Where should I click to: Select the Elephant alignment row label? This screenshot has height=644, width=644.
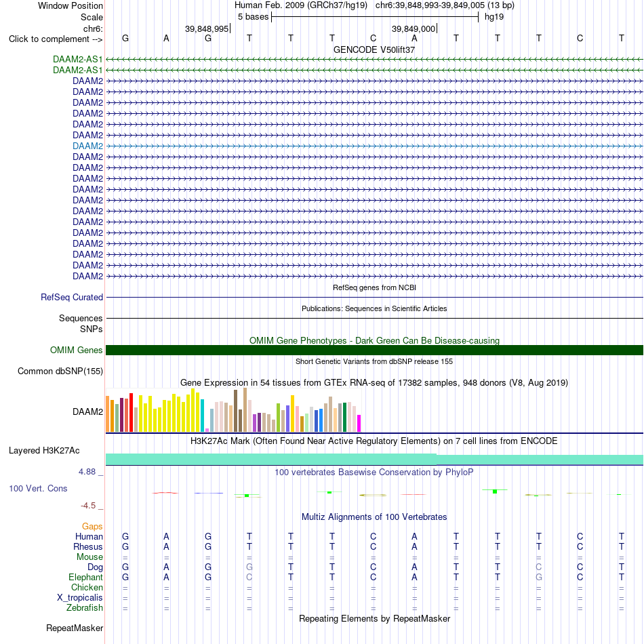click(x=85, y=577)
